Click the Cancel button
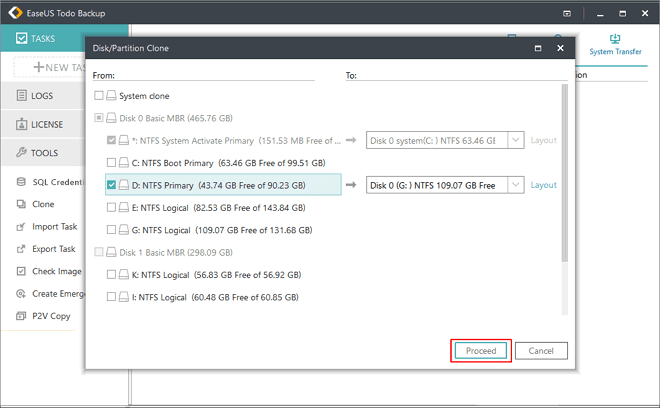Viewport: 660px width, 408px height. pyautogui.click(x=541, y=351)
